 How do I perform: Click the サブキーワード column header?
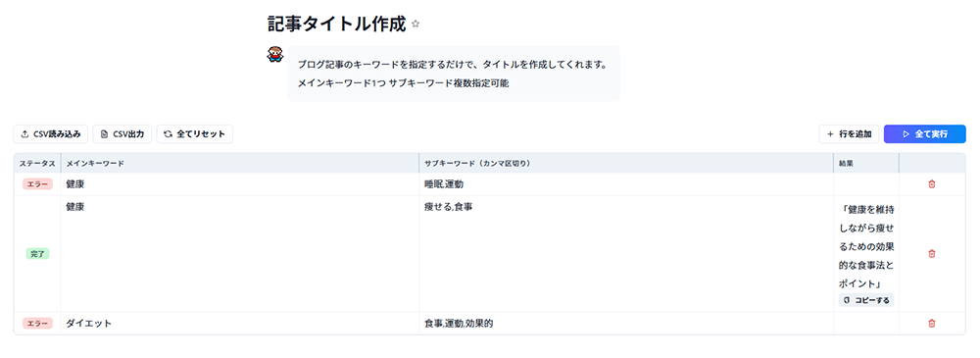pos(477,164)
